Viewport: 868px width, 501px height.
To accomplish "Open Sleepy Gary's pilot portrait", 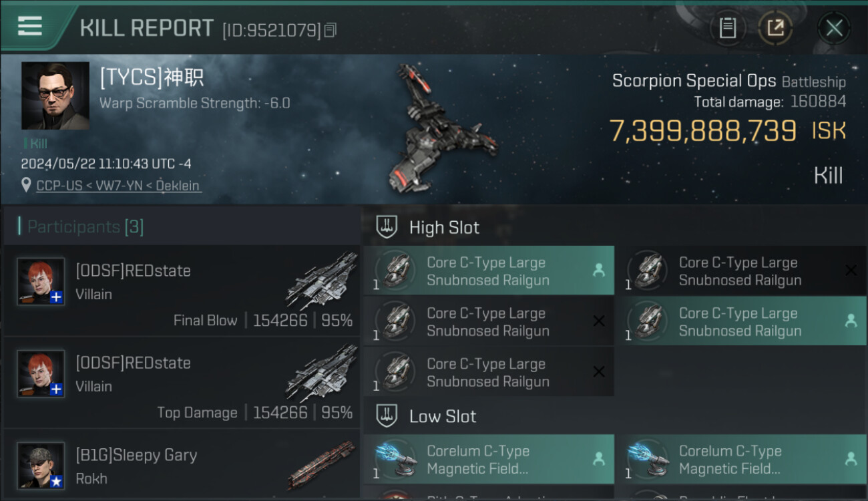I will [x=41, y=466].
